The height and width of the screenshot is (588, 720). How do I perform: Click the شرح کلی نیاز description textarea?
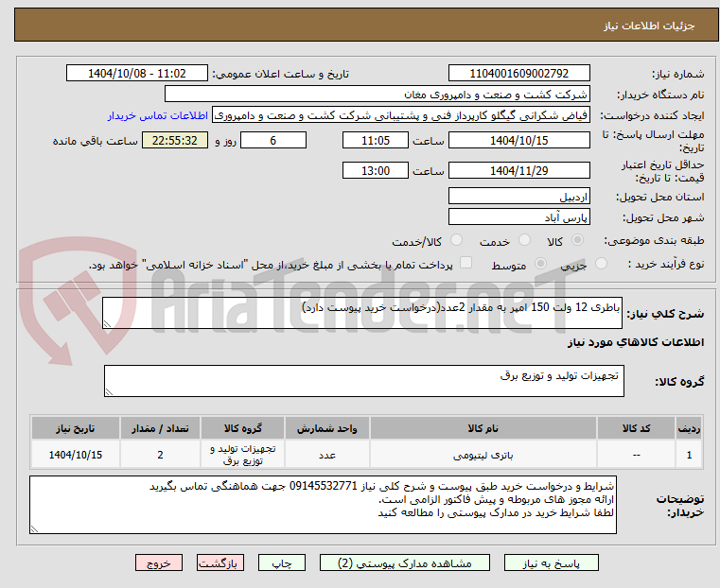[x=362, y=313]
